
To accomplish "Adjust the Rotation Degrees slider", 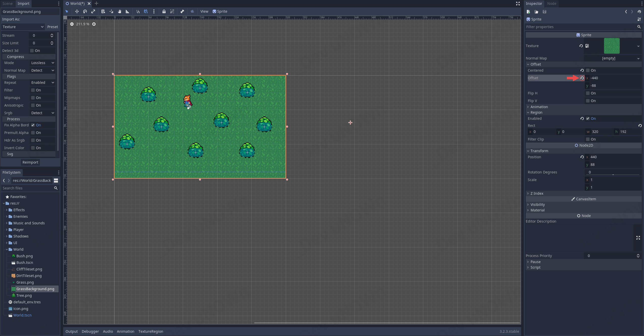I will tap(613, 174).
